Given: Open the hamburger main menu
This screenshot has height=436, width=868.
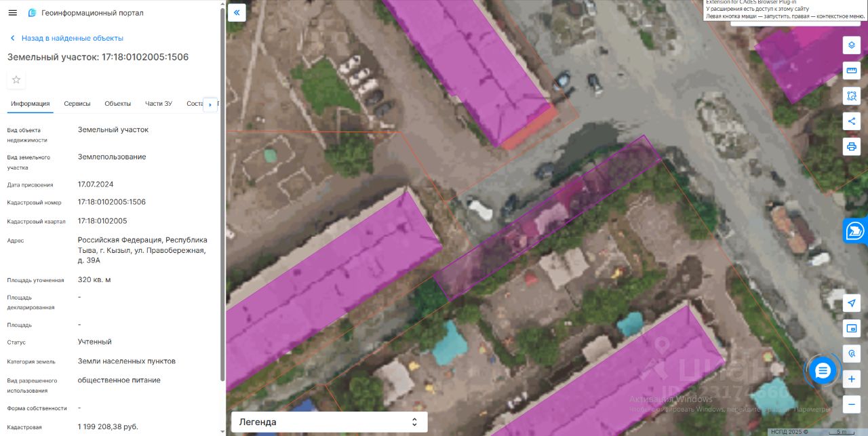Looking at the screenshot, I should [x=13, y=13].
